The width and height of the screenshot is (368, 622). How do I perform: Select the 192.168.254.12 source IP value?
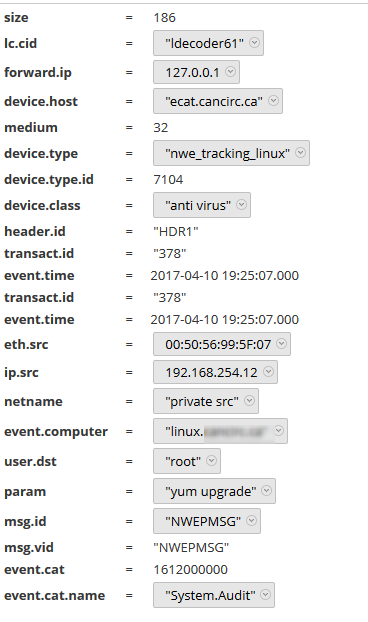click(x=211, y=372)
